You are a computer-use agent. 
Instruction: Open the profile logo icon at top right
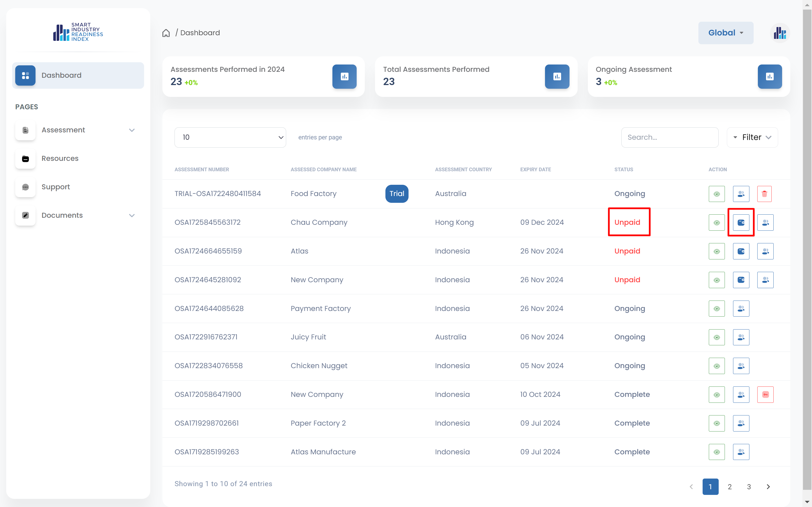[780, 33]
